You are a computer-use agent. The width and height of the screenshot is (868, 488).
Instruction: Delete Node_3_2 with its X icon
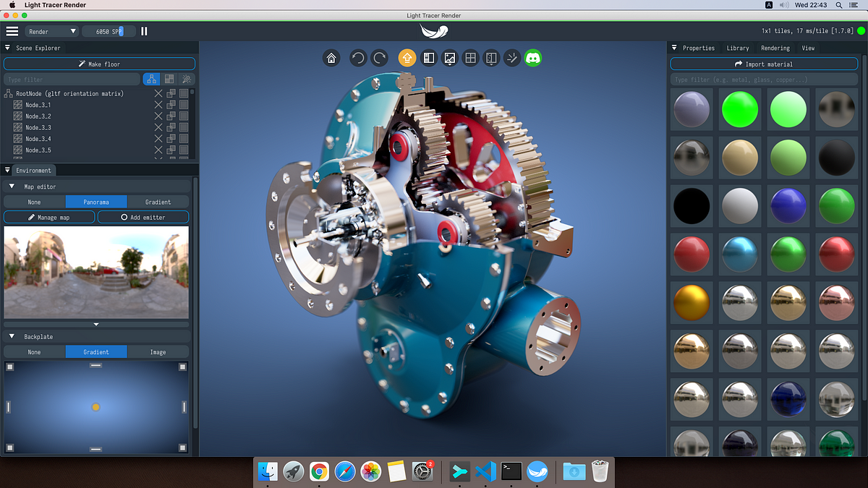tap(158, 116)
